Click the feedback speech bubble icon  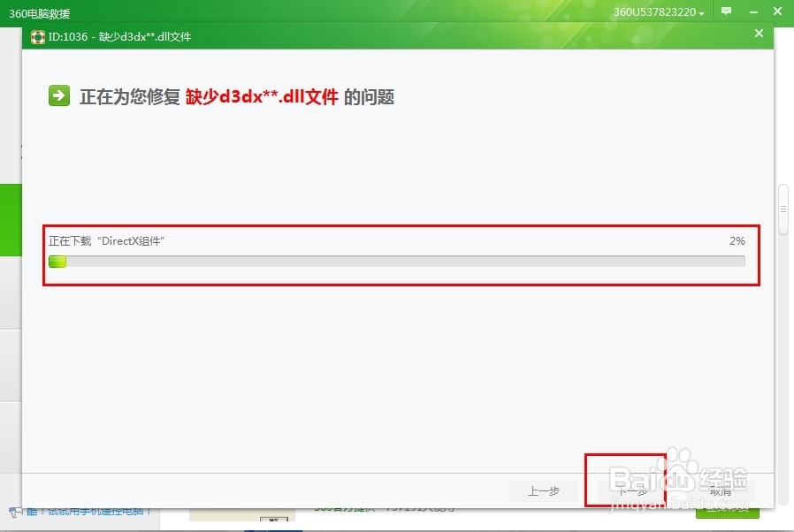click(726, 11)
